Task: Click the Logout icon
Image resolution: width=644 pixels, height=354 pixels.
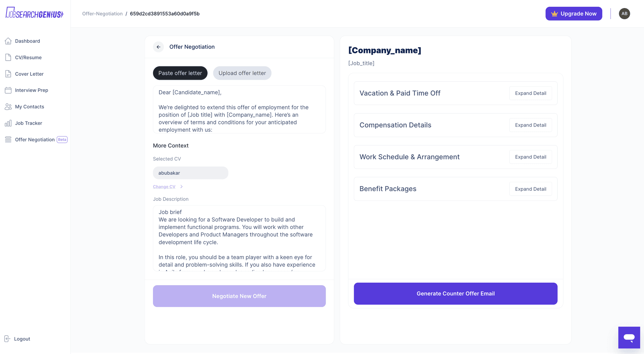Action: [7, 339]
